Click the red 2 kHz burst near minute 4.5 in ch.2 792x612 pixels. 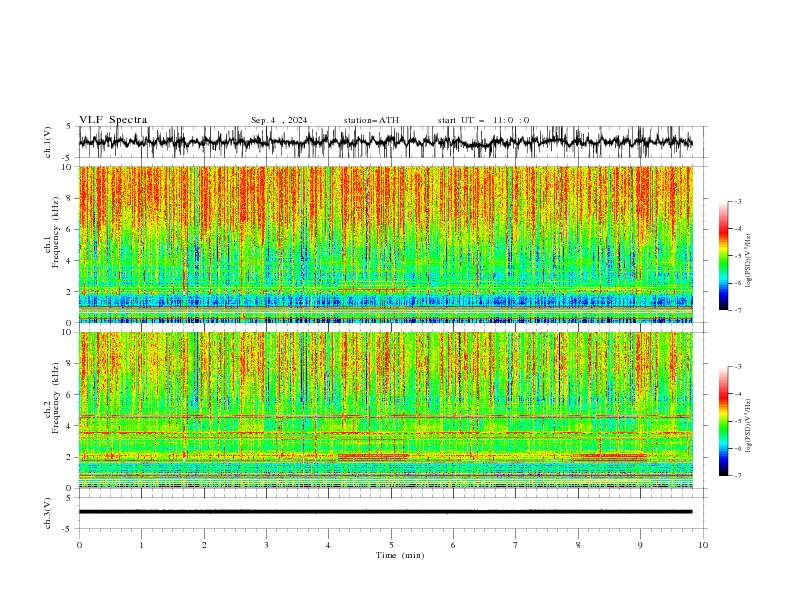pos(373,456)
